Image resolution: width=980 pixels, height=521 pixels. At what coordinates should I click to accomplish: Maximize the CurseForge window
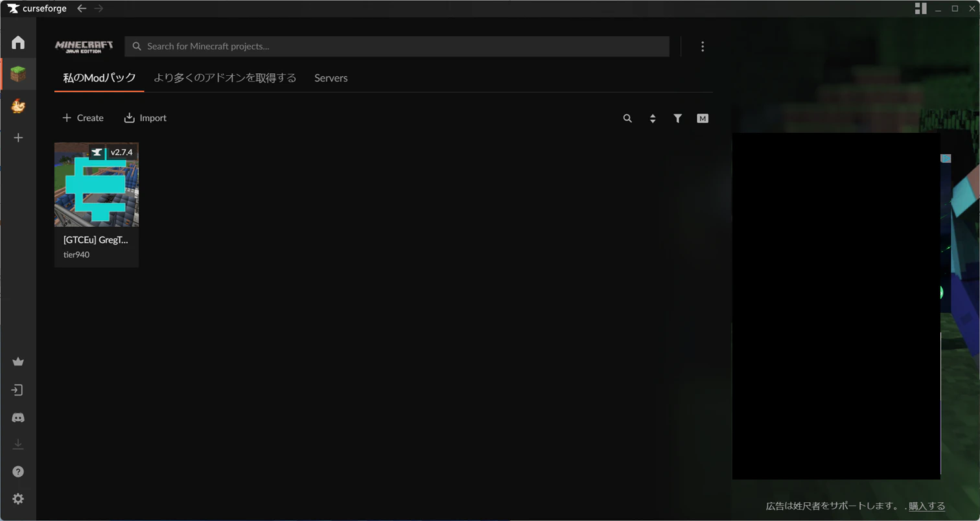click(955, 8)
